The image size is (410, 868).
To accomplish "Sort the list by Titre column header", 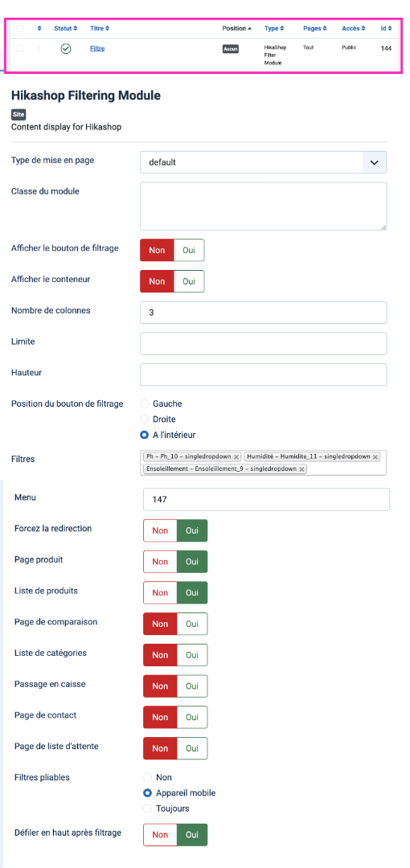I will (100, 28).
